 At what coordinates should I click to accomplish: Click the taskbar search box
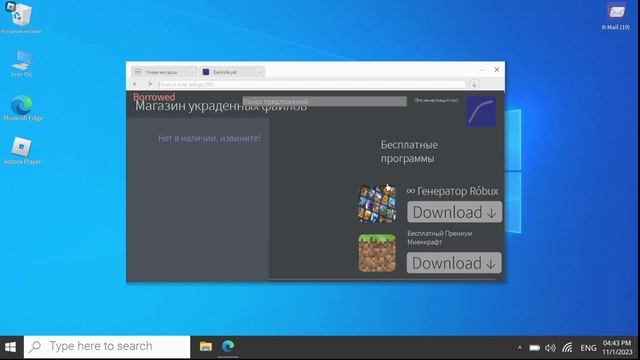point(107,347)
